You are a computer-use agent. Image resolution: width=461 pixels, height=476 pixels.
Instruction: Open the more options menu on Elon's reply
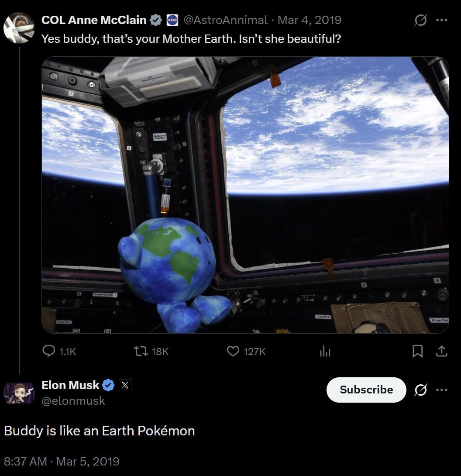[443, 390]
